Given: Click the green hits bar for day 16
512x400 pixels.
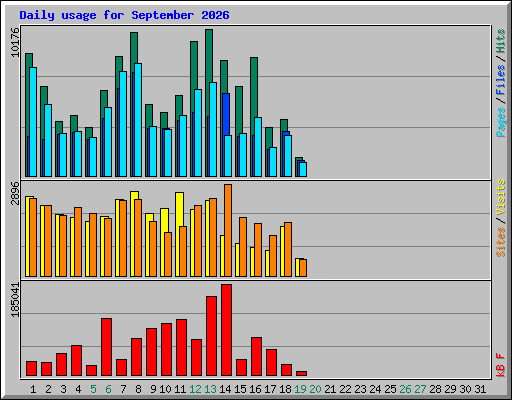Looking at the screenshot, I should coord(254,87).
